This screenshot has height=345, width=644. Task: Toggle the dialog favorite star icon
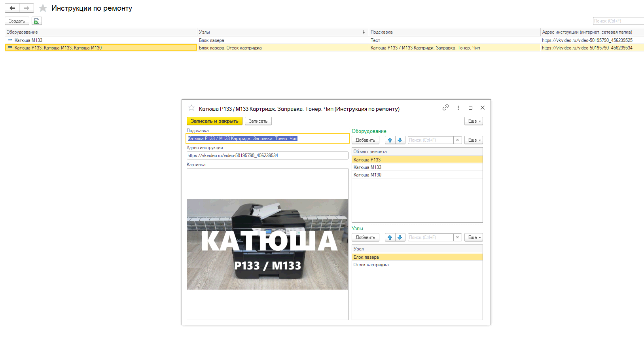[x=191, y=108]
